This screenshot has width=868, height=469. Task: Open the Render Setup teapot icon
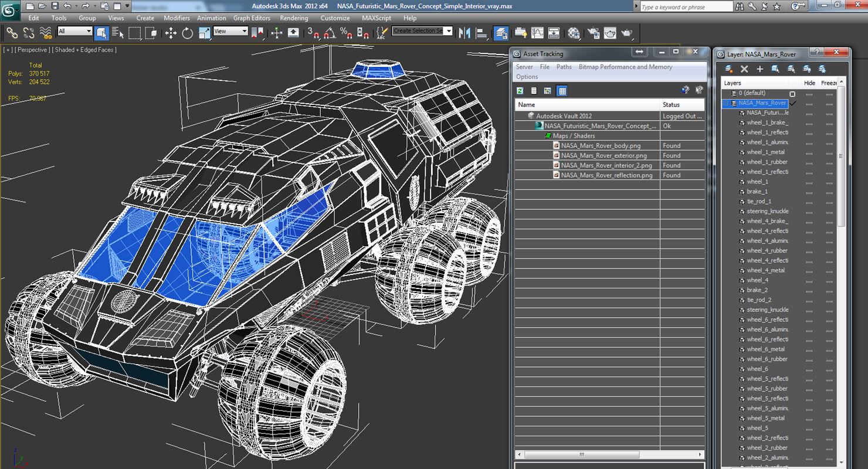click(x=594, y=33)
